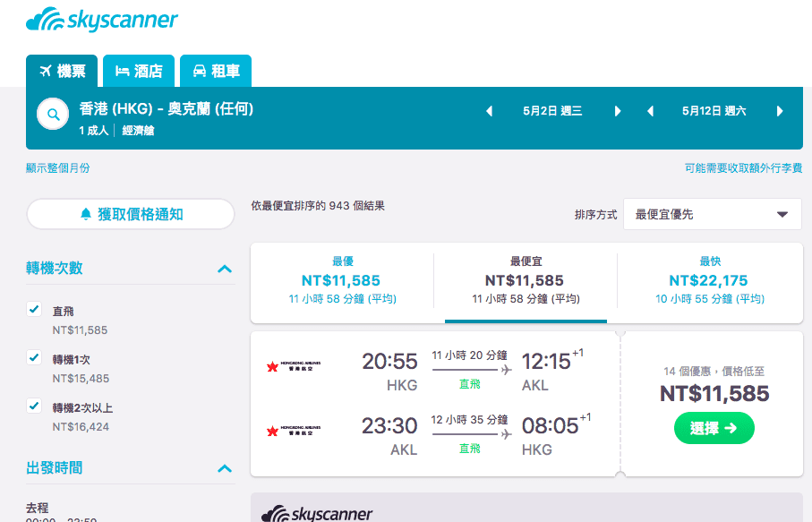The width and height of the screenshot is (812, 522).
Task: Click the route 香港 (HKG) - 奧克蘭 (任何)
Action: (167, 108)
